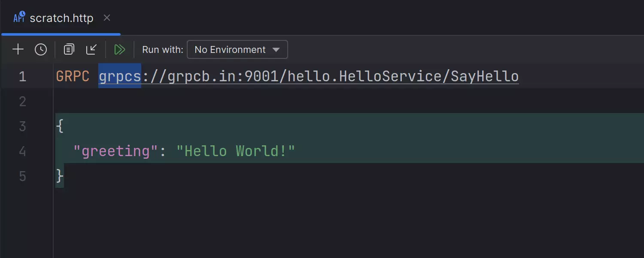This screenshot has height=258, width=644.
Task: Click the environment dropdown arrow
Action: (x=276, y=49)
